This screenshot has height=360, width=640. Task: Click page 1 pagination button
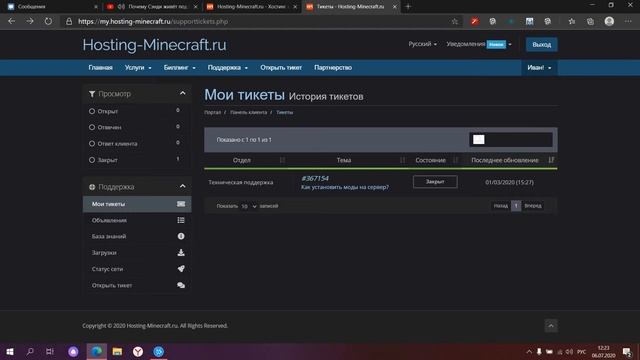click(516, 206)
